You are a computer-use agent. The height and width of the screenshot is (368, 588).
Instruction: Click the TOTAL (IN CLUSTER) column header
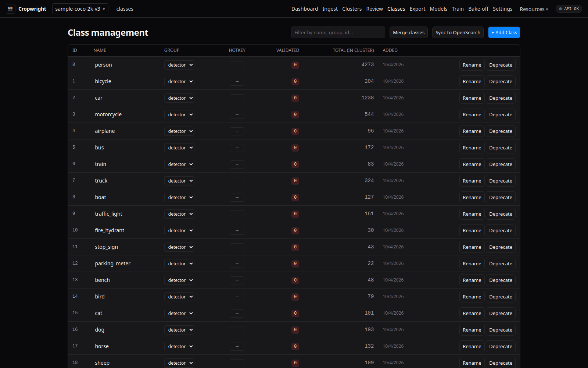[x=353, y=50]
